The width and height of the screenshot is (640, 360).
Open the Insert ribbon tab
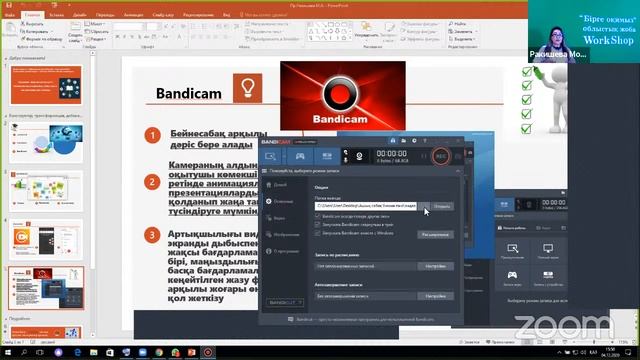coord(56,15)
